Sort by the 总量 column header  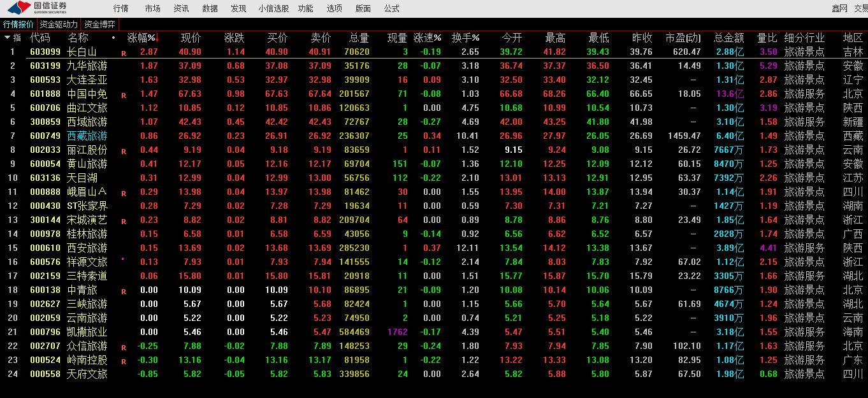tap(359, 38)
